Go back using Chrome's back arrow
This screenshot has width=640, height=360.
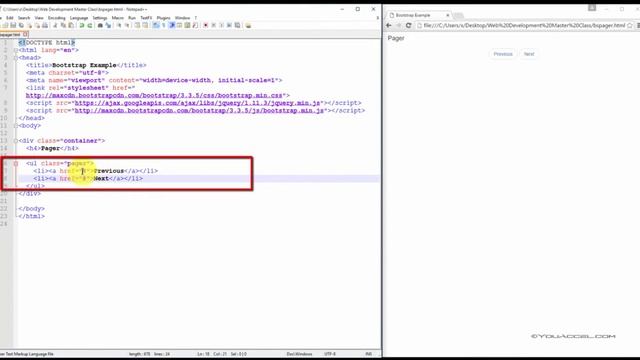tap(389, 25)
